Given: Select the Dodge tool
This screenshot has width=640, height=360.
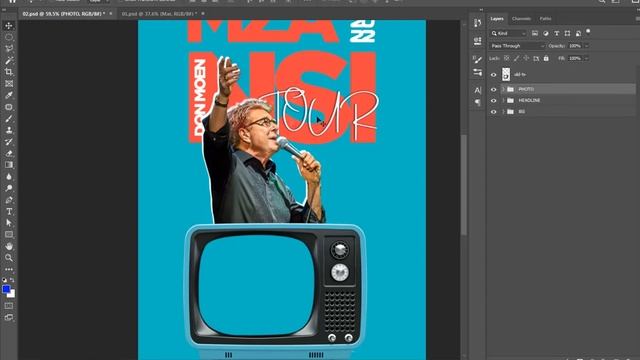Looking at the screenshot, I should pos(9,188).
